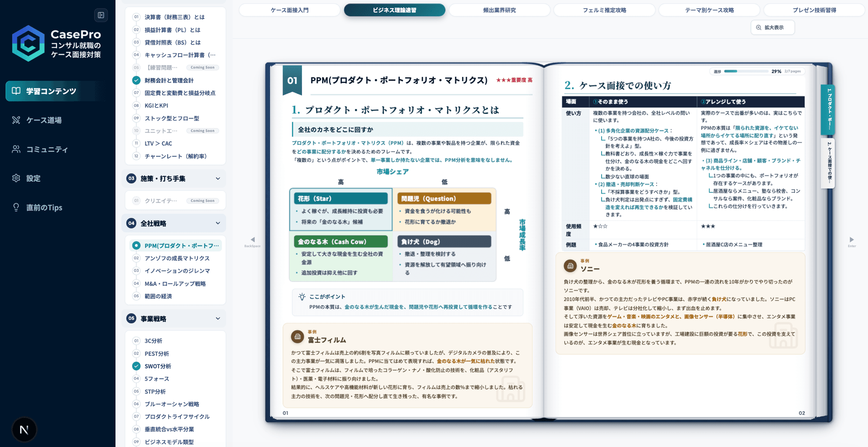The width and height of the screenshot is (868, 447).
Task: Mark lesson 01 3C分析 circle
Action: 136,341
